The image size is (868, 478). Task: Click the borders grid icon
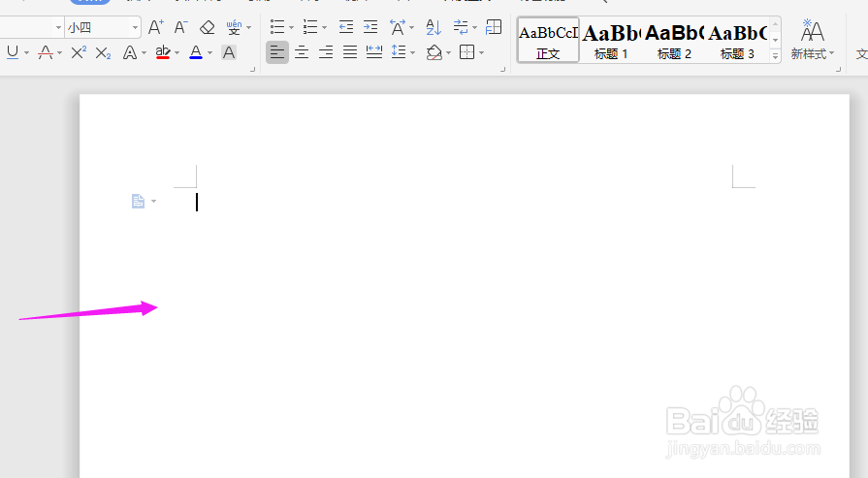pyautogui.click(x=467, y=52)
